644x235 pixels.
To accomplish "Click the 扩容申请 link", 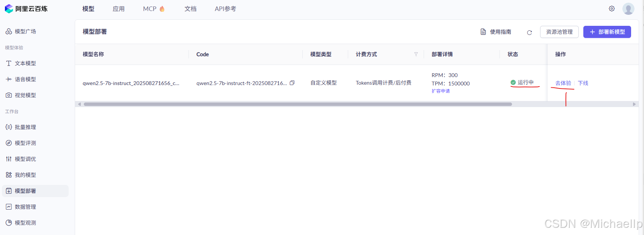I will (441, 91).
